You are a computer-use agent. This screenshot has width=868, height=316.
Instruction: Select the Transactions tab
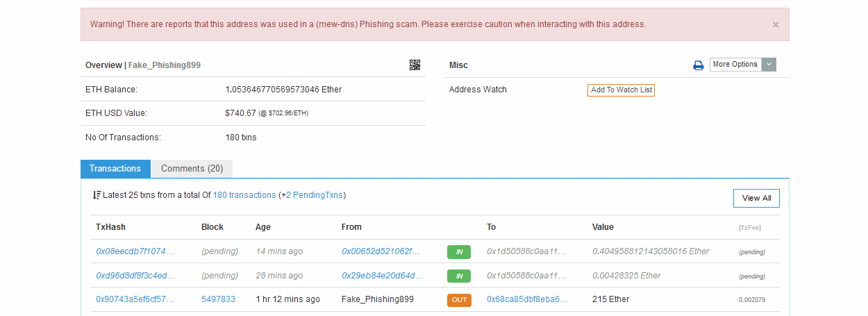(115, 169)
